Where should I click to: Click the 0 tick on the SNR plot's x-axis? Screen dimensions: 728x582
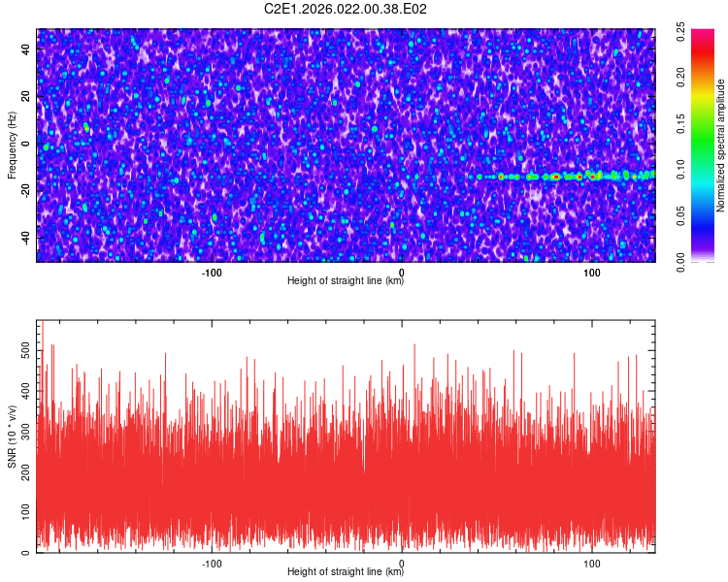point(402,563)
